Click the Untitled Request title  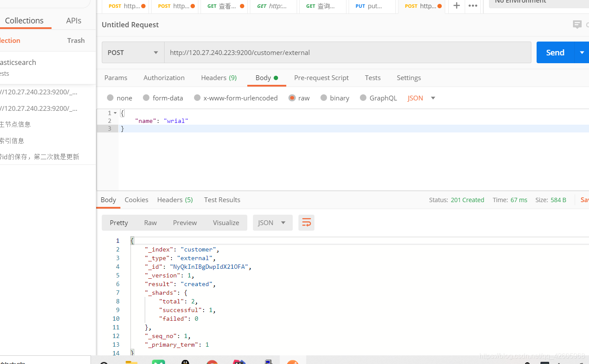[130, 25]
